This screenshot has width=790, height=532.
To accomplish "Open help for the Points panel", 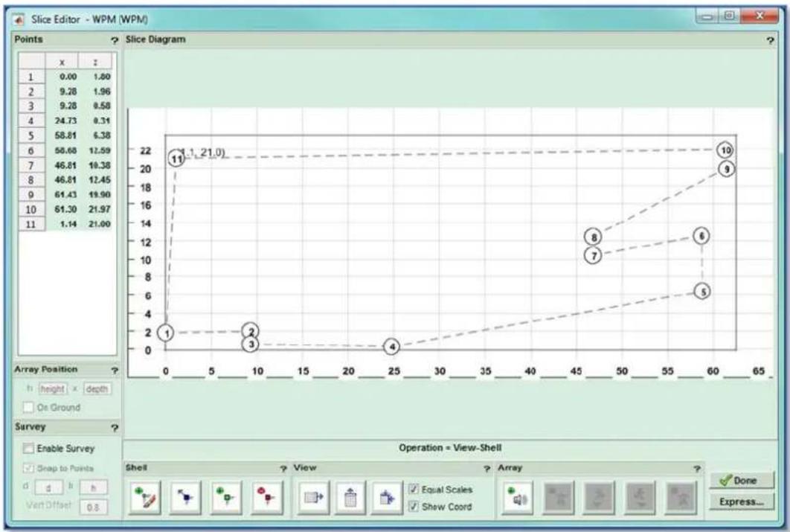I will click(x=115, y=40).
